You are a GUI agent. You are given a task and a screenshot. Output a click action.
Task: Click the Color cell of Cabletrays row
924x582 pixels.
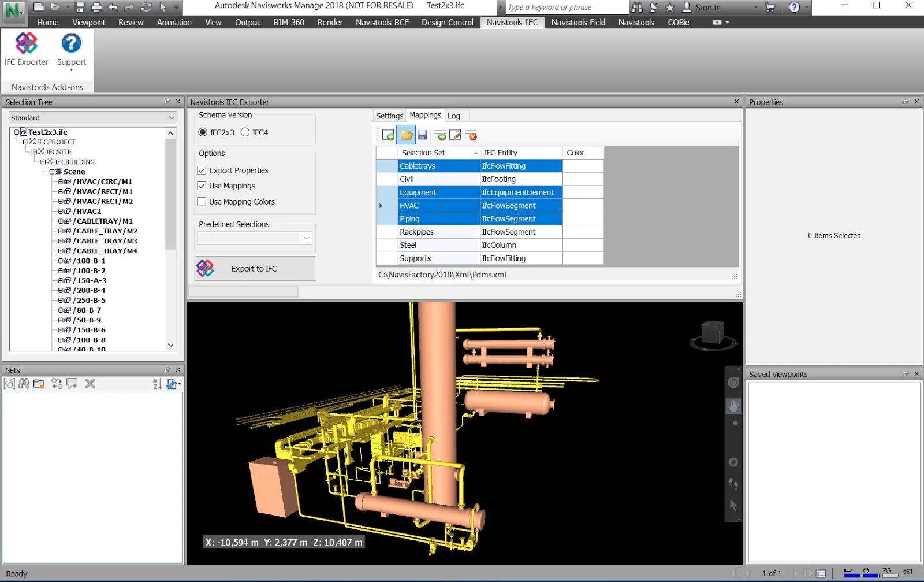[x=583, y=166]
